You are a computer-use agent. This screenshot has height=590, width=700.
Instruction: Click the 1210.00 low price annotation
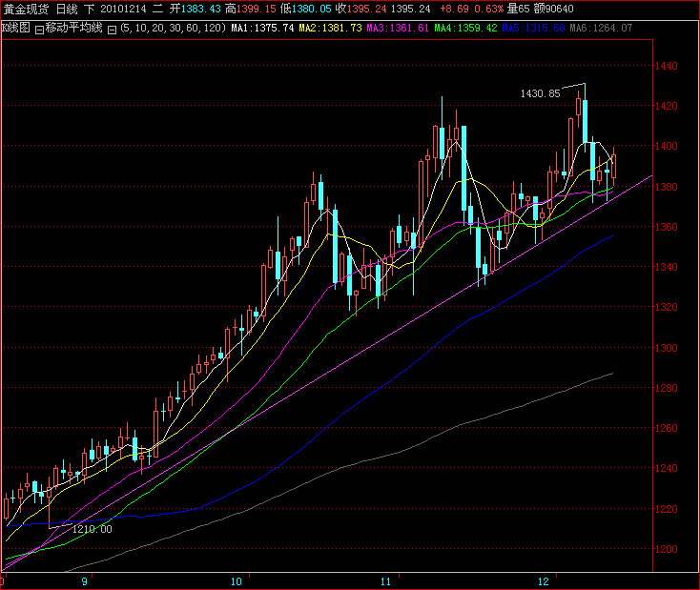(92, 529)
